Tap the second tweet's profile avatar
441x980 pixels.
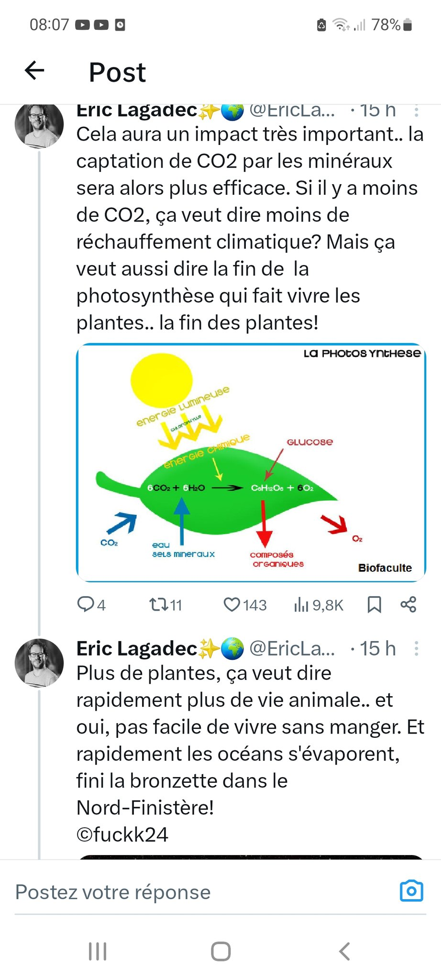point(39,663)
